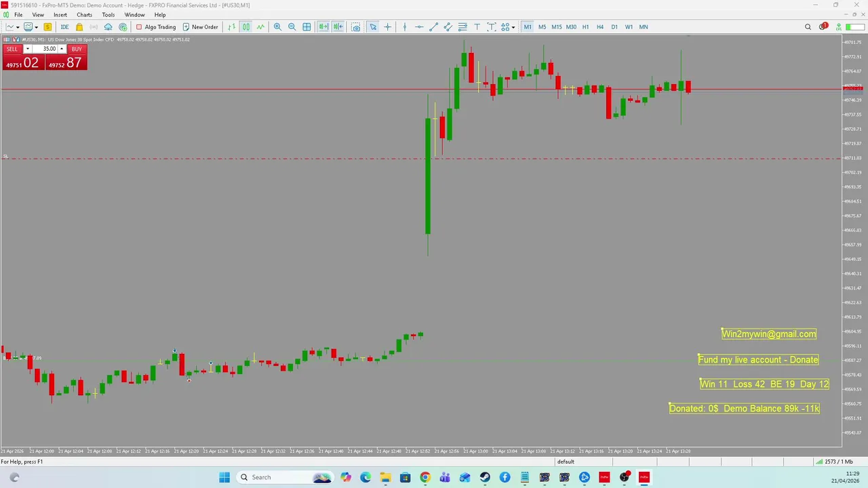
Task: Open the MetaEditor IDE icon
Action: pyautogui.click(x=64, y=27)
